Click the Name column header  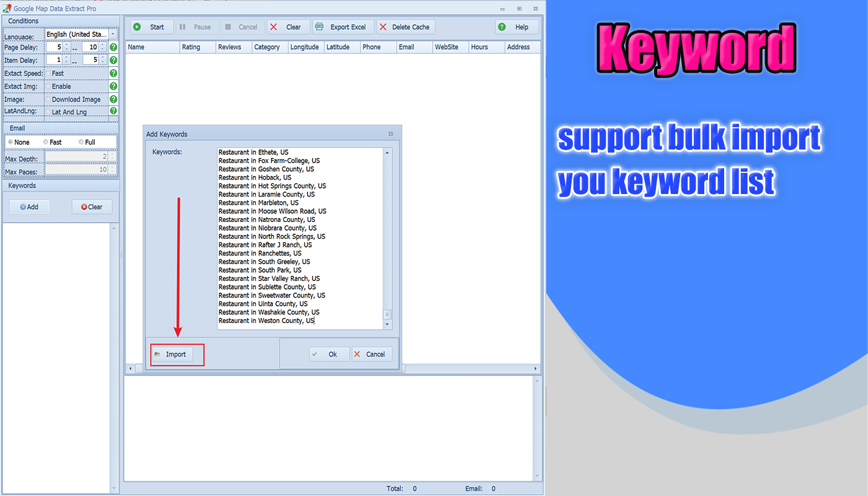tap(153, 47)
